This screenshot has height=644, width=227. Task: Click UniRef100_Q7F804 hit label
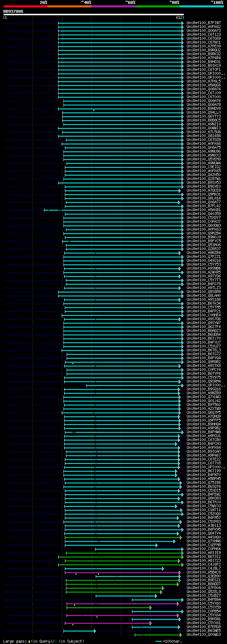coord(204,588)
